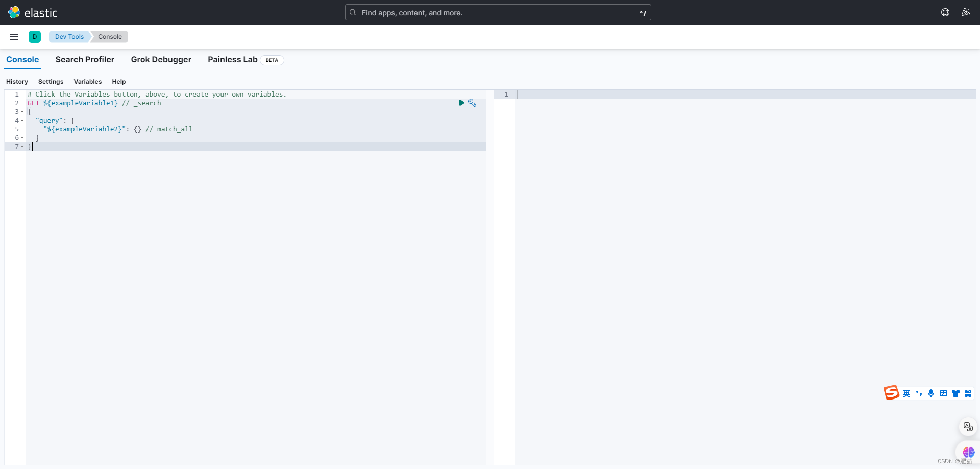The image size is (980, 469).
Task: Switch to the Console tab
Action: click(22, 59)
